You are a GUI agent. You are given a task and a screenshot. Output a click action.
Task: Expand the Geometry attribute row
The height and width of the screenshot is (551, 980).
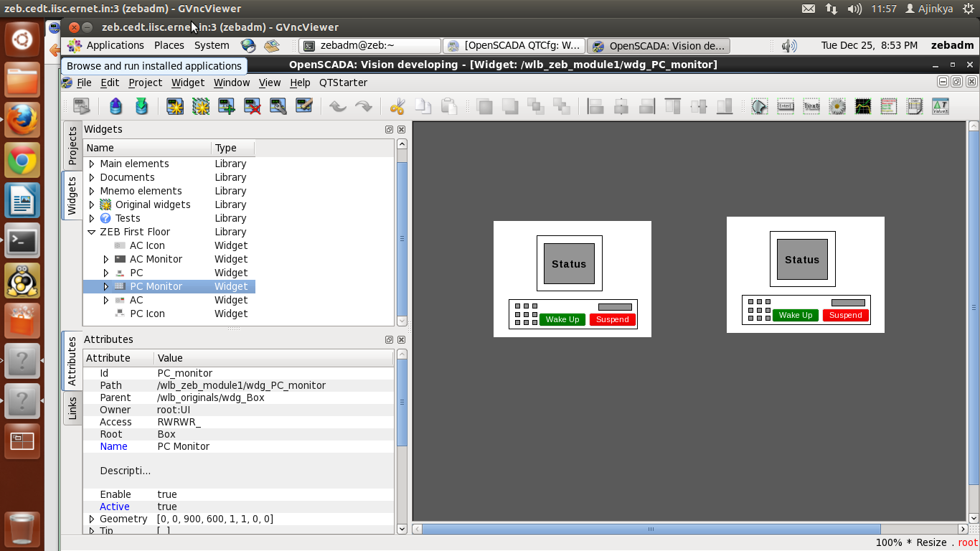pos(92,519)
